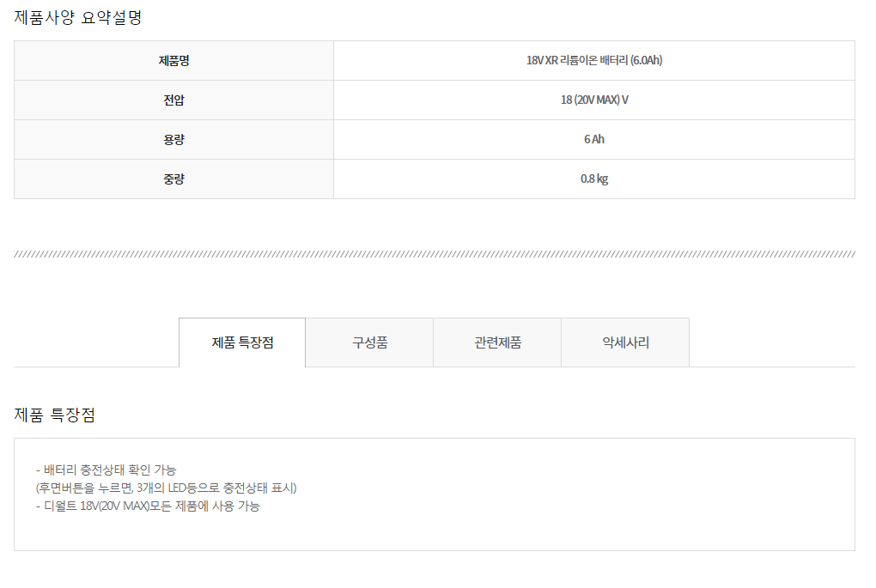Click the 디월트 18V(20V MAX) compatibility line
This screenshot has width=876, height=588.
coord(148,506)
